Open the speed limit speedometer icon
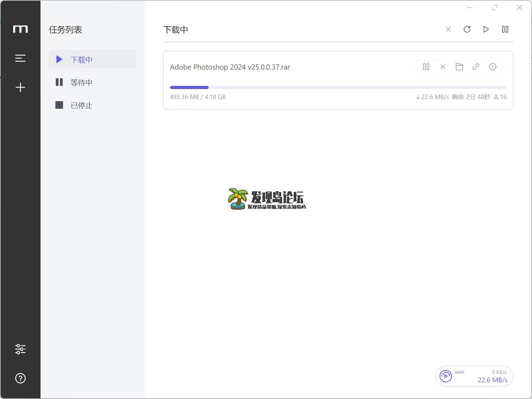The height and width of the screenshot is (399, 532). coord(446,376)
